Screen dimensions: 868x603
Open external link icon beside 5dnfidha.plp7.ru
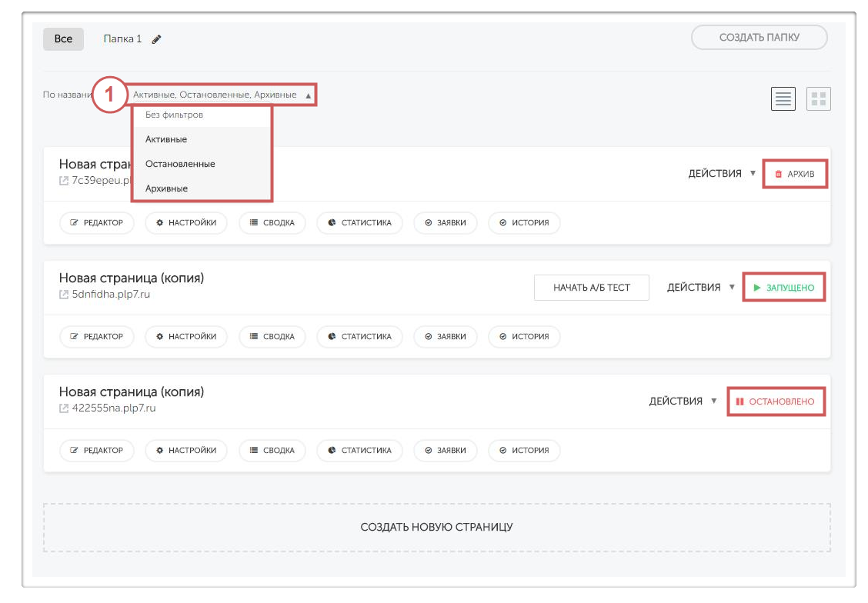64,295
